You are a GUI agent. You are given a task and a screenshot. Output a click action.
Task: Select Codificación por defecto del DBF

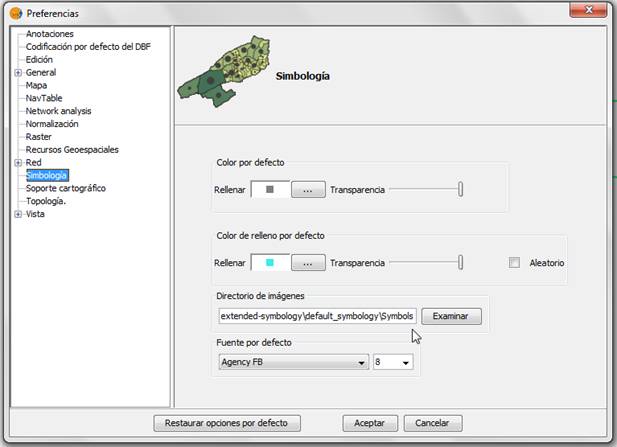point(88,47)
